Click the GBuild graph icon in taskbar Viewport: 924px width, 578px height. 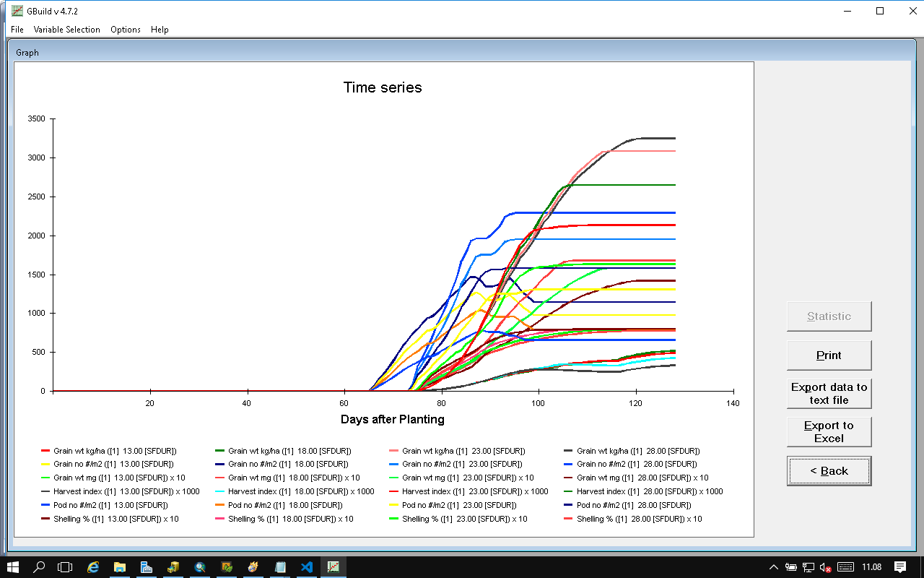[x=334, y=567]
